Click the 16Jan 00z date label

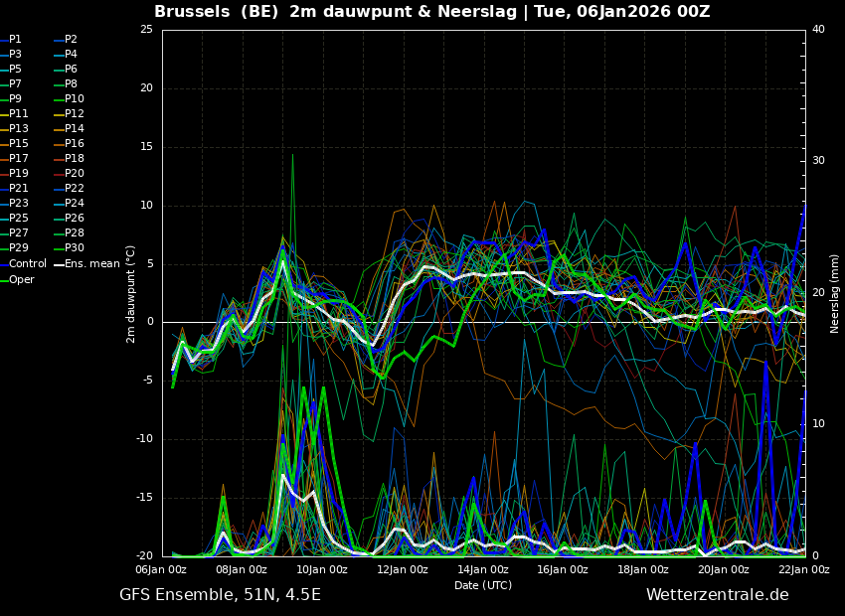point(564,570)
